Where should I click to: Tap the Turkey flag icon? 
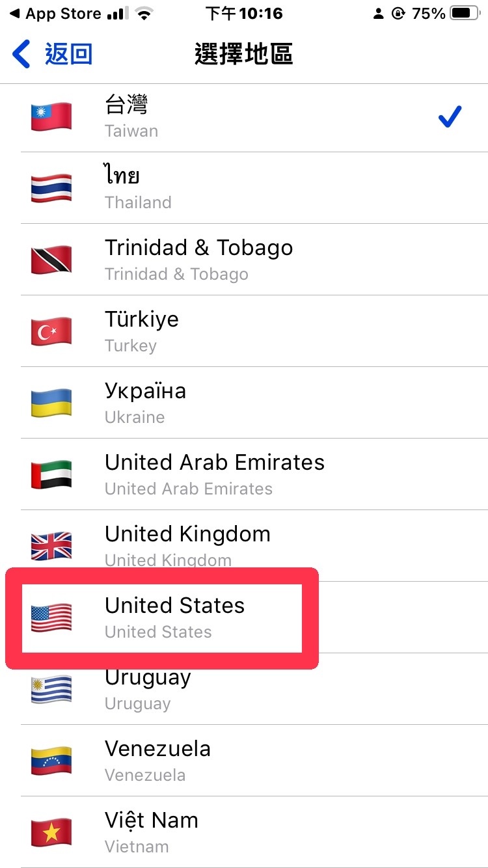click(51, 332)
